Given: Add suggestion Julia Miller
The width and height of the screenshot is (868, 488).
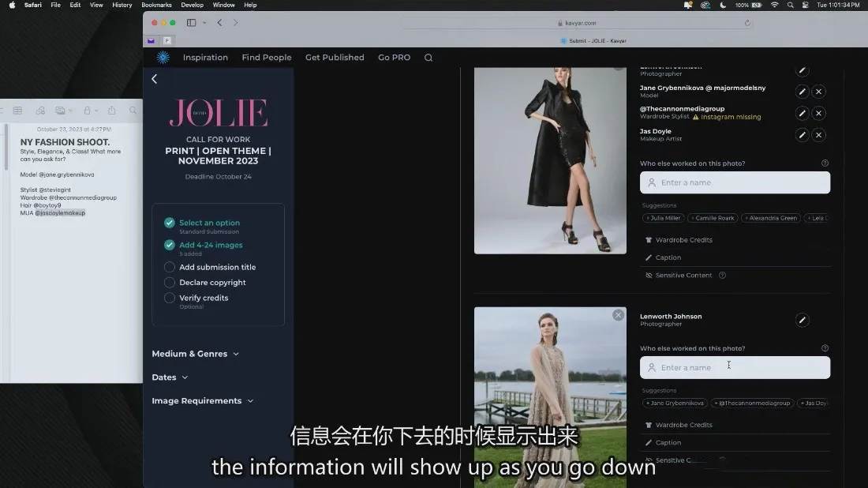Looking at the screenshot, I should (663, 218).
